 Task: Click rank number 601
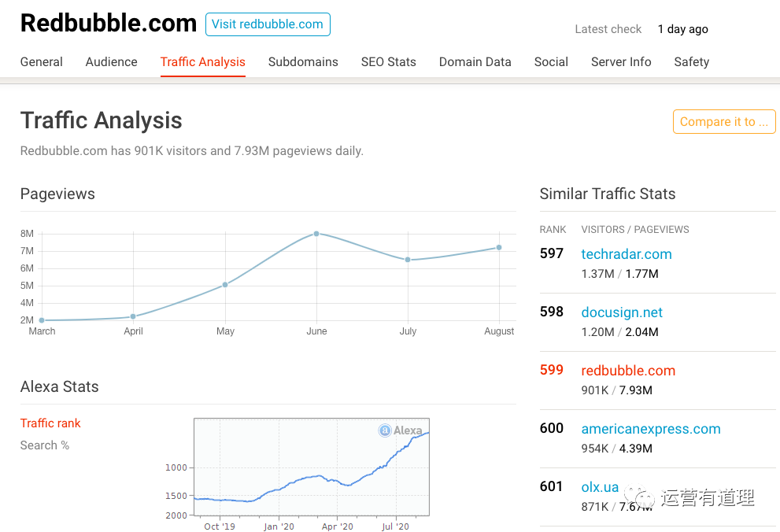click(x=551, y=486)
